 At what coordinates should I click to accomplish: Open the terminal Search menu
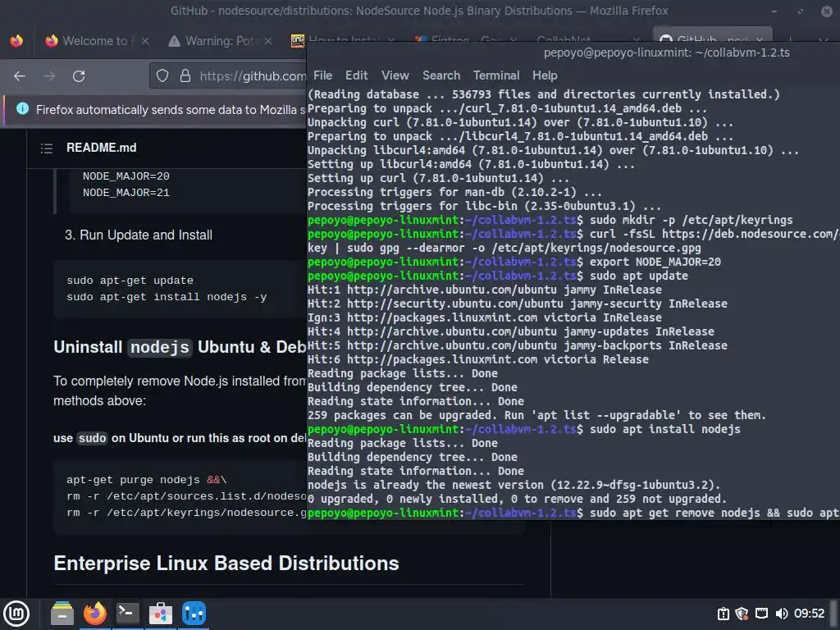click(441, 75)
